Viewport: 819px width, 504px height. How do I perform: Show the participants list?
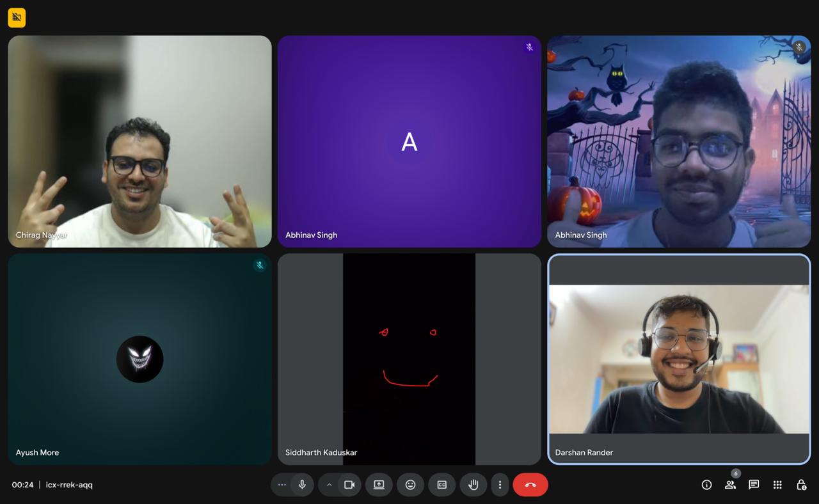pyautogui.click(x=730, y=484)
